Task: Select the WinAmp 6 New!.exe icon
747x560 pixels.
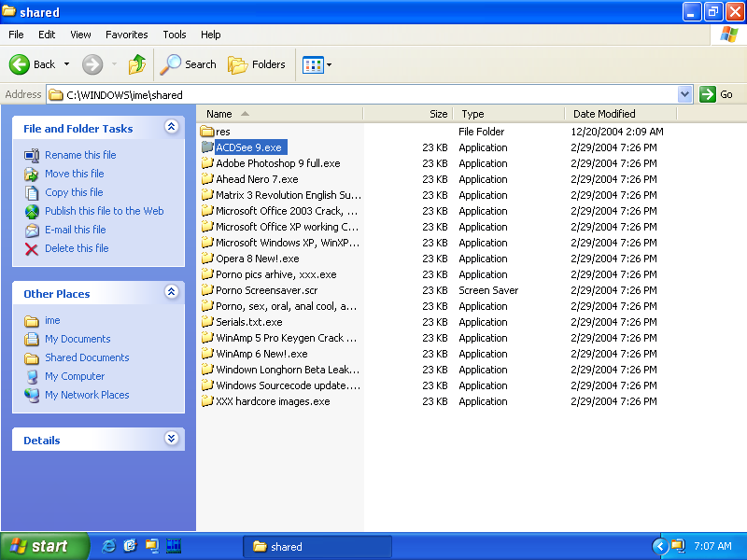Action: tap(207, 354)
